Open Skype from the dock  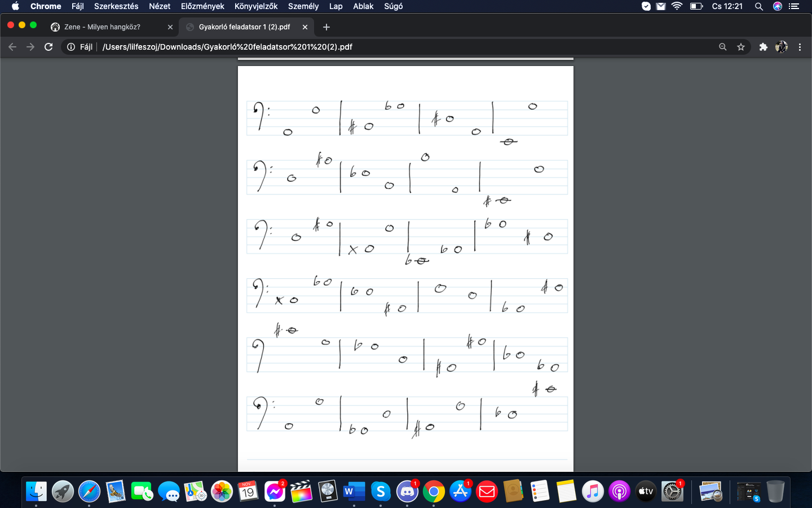pos(381,492)
